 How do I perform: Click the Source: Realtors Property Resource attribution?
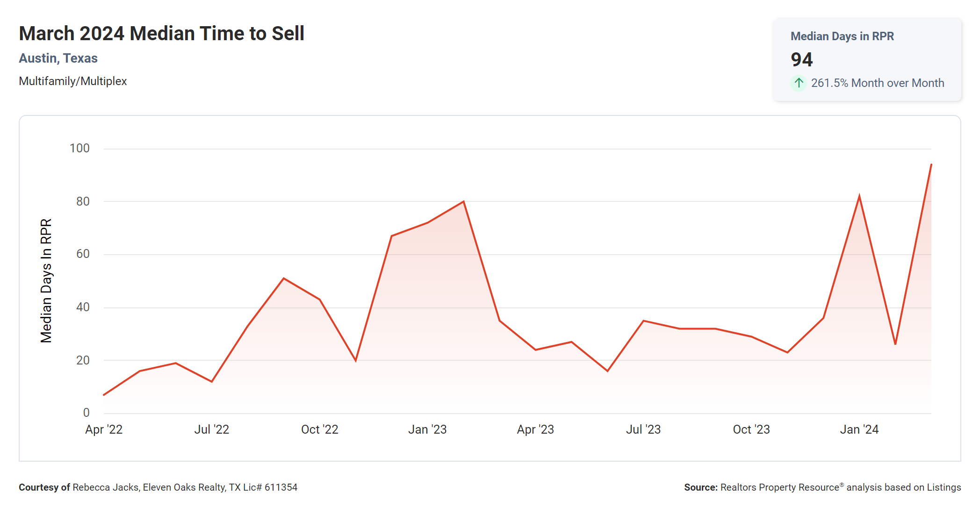822,487
